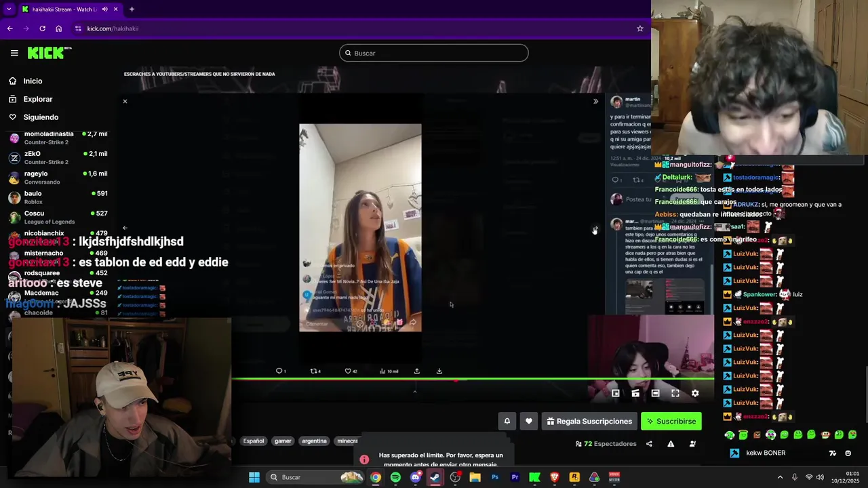
Task: Click the retweet icon under the video
Action: pos(314,371)
